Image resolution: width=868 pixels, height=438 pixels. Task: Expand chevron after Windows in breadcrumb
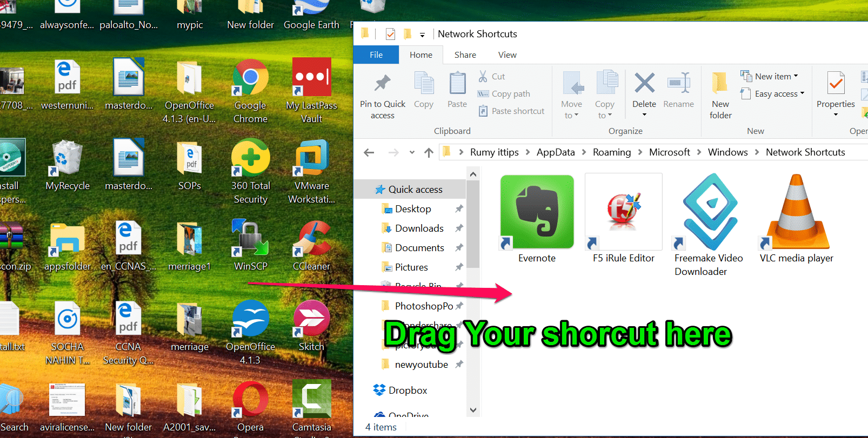pyautogui.click(x=757, y=152)
